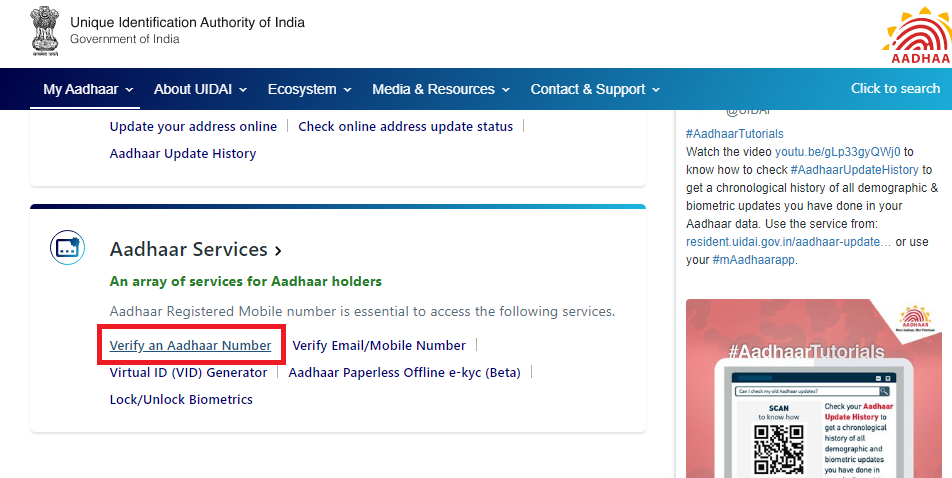Click the #AadhaarTutorials hashtag in tweet
Viewport: 952px width, 478px height.
click(735, 134)
